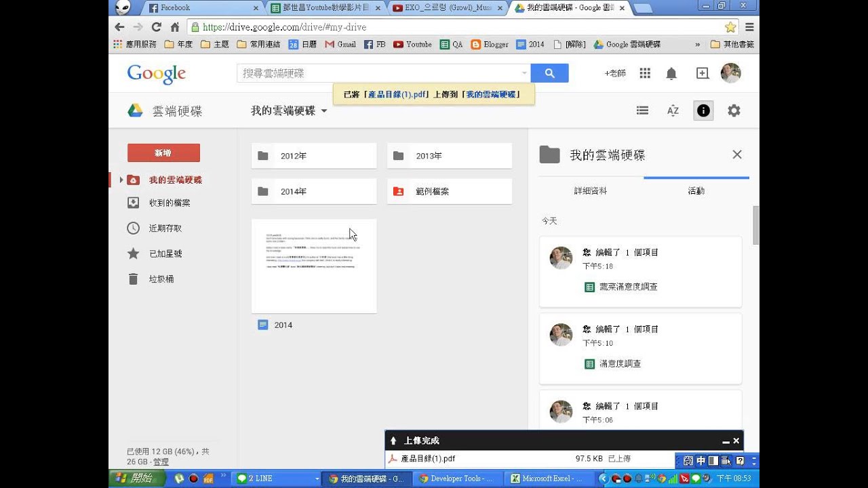Select 我的雲端硬碟 in the sidebar

click(175, 180)
